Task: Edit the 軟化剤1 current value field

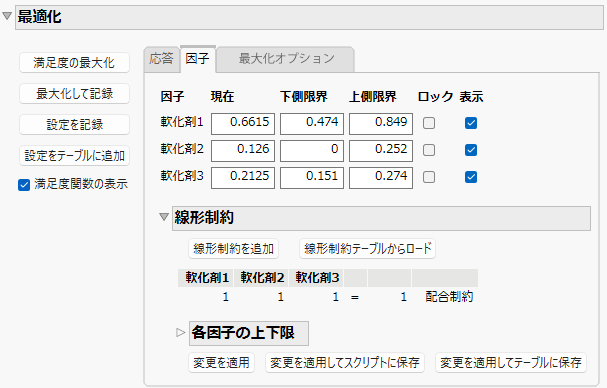Action: click(243, 124)
